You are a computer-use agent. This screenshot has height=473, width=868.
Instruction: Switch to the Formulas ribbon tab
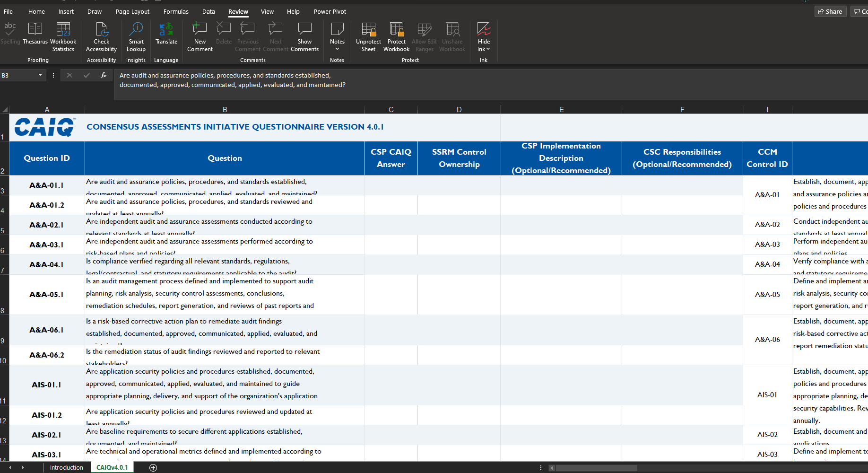coord(175,11)
